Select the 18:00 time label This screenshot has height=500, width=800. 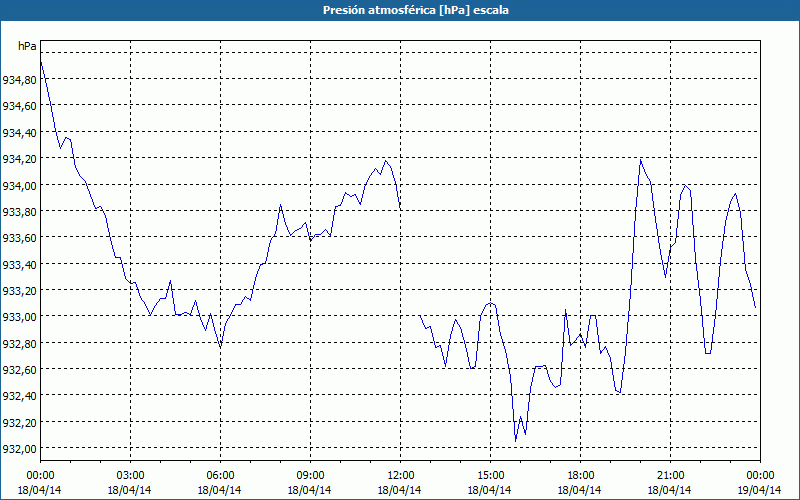tap(580, 476)
